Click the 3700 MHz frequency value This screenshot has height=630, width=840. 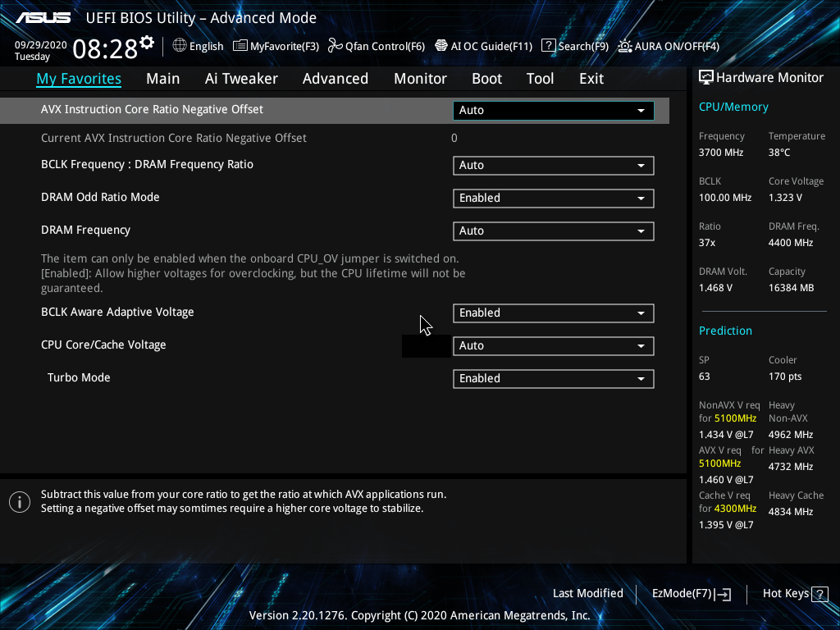721,153
